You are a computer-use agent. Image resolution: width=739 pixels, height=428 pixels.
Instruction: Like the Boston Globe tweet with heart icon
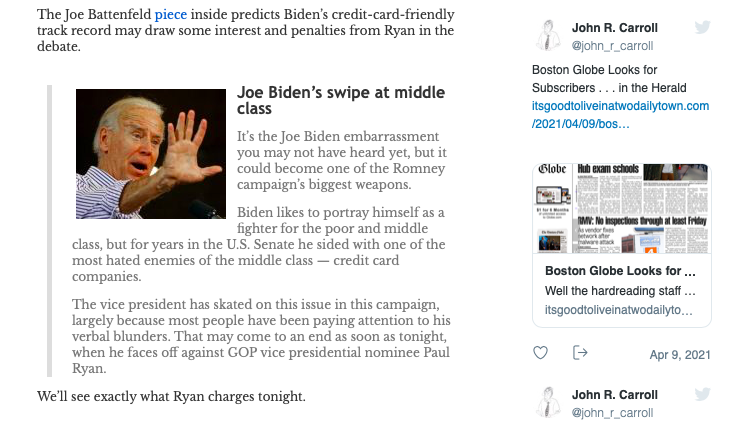[x=540, y=353]
